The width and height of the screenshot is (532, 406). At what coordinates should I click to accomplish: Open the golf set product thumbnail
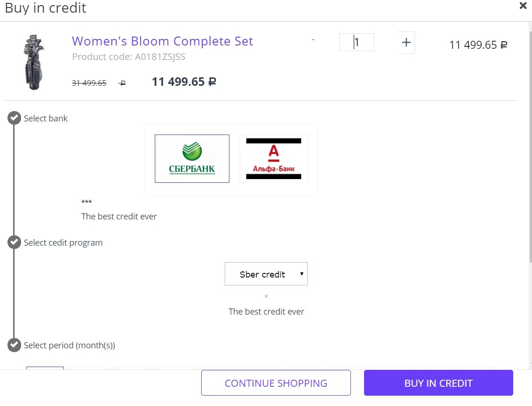[34, 62]
